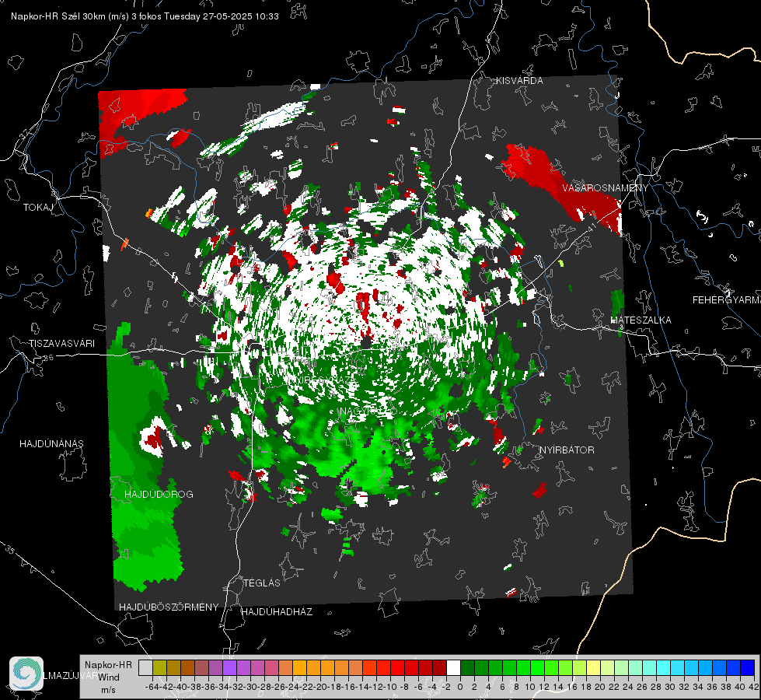The height and width of the screenshot is (700, 761).
Task: Click the HAJDÚNÁNÁS town label
Action: (51, 443)
